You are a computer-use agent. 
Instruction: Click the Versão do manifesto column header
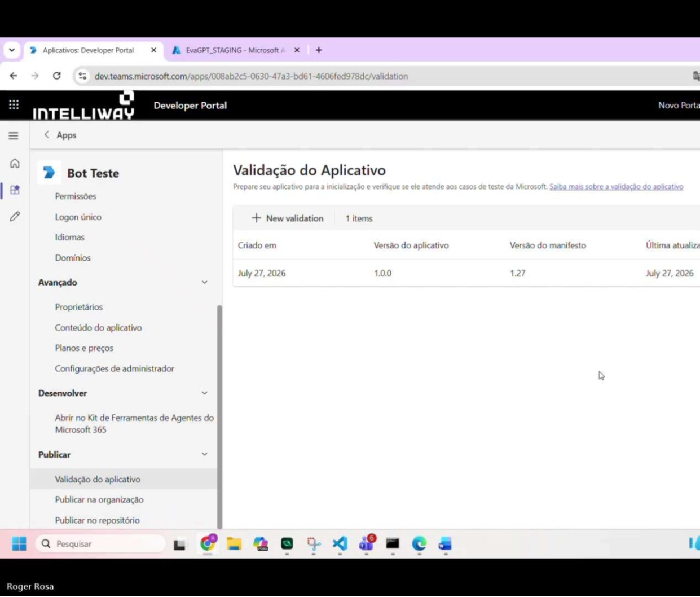548,245
